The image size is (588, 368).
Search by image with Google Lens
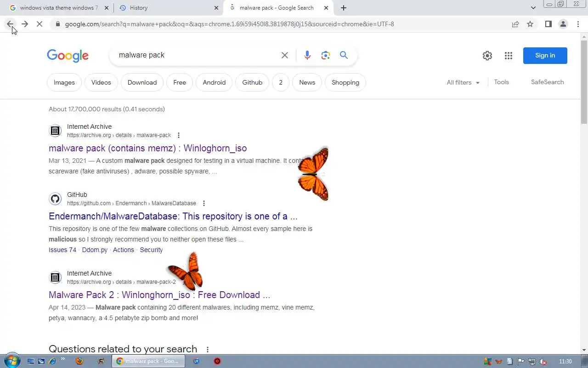tap(326, 55)
